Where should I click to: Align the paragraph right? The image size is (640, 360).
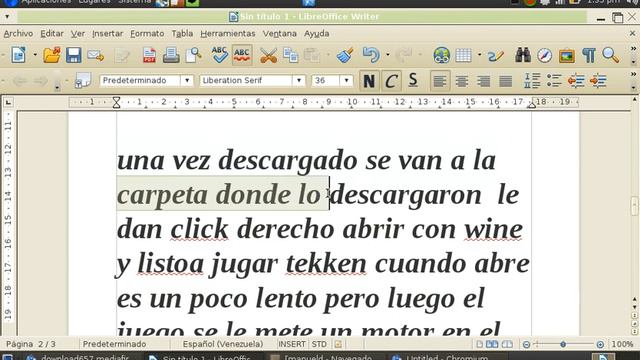[x=483, y=81]
